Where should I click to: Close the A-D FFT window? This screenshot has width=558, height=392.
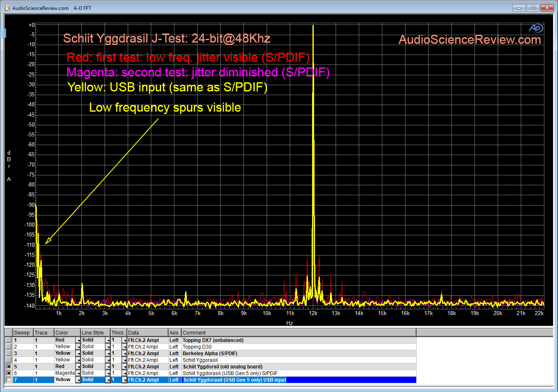(547, 8)
